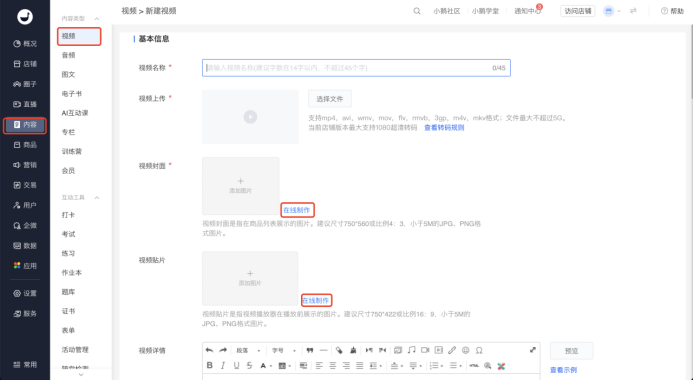Open 数据 data in the sidebar
693x381 pixels.
tap(25, 246)
